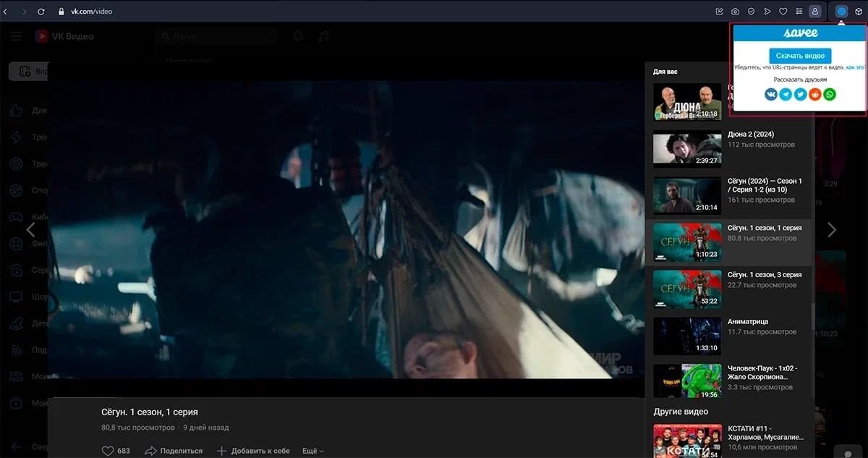Screen dimensions: 868x458
Task: Open the browser bookmarks heart icon
Action: click(783, 12)
